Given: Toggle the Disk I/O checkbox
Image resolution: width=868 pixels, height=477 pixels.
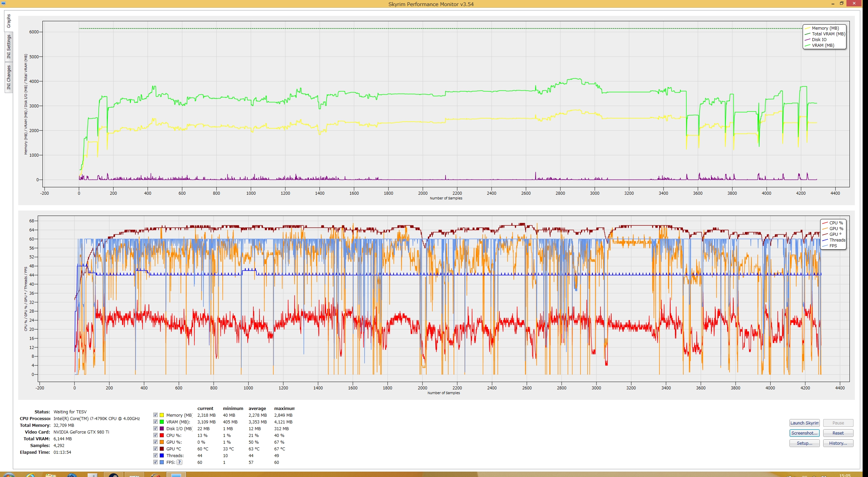Looking at the screenshot, I should click(x=155, y=428).
